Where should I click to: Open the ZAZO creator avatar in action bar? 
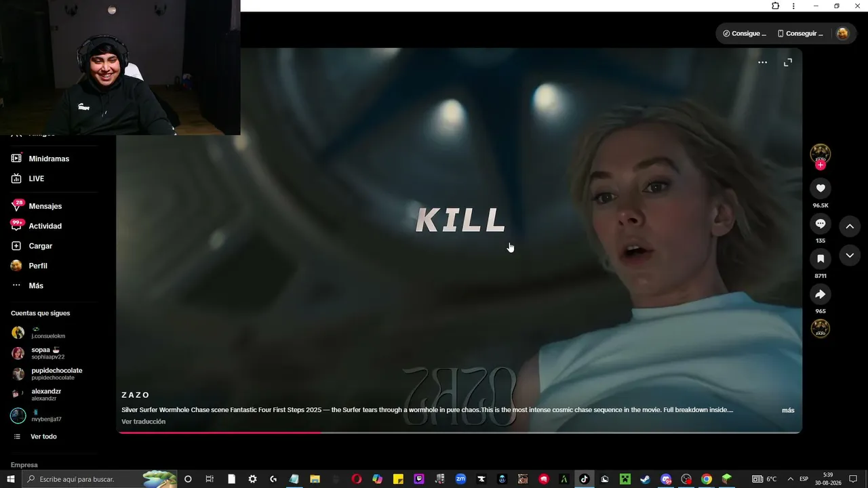click(x=821, y=153)
